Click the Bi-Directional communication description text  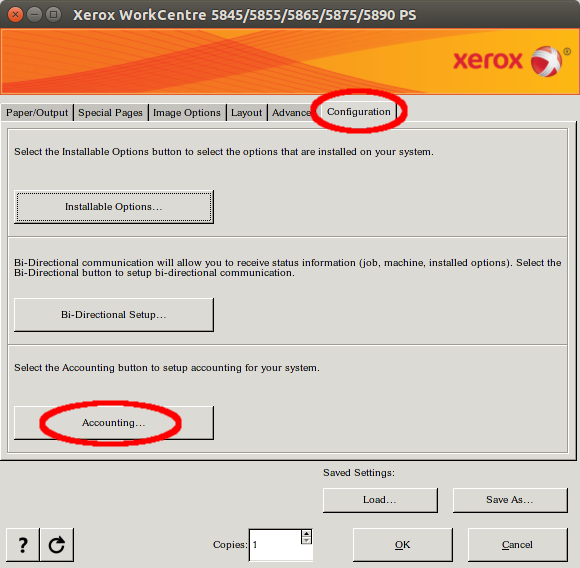(287, 268)
